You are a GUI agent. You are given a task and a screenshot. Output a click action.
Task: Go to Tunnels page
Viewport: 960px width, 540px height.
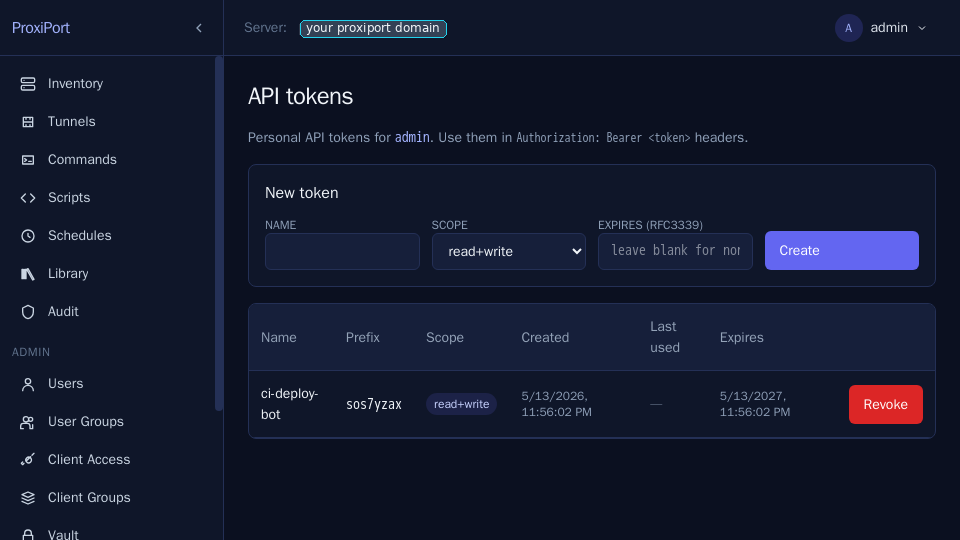click(x=72, y=121)
